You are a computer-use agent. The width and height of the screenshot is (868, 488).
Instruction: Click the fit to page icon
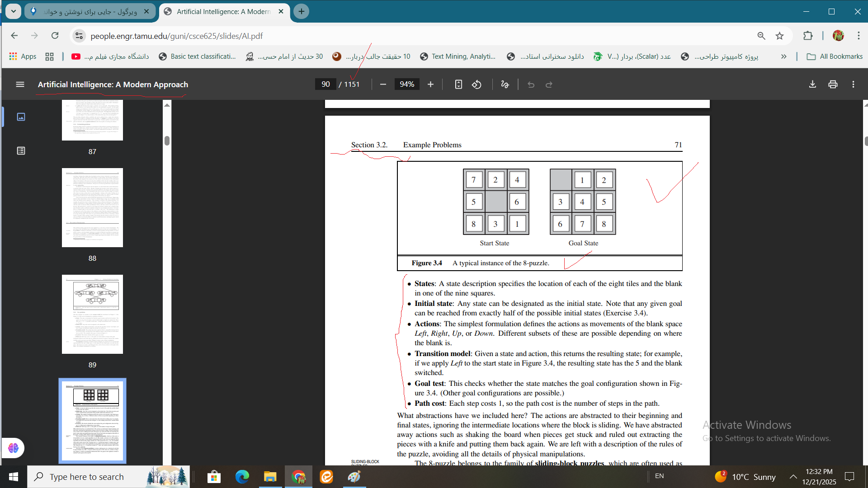(x=458, y=84)
